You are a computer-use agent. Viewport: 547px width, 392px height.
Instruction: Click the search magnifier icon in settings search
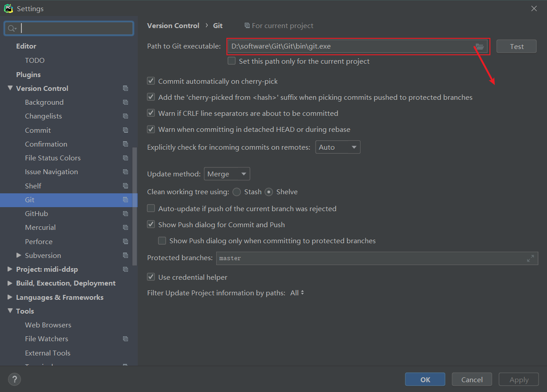[x=10, y=29]
